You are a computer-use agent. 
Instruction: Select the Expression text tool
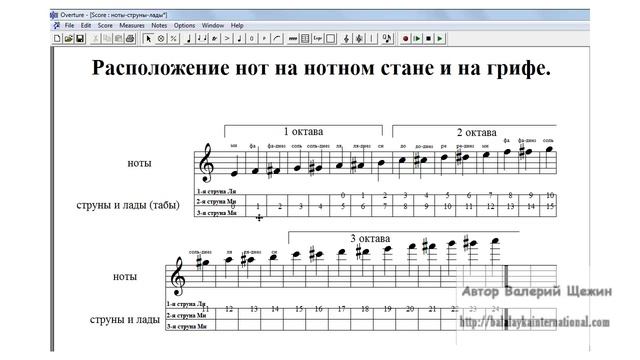point(317,39)
